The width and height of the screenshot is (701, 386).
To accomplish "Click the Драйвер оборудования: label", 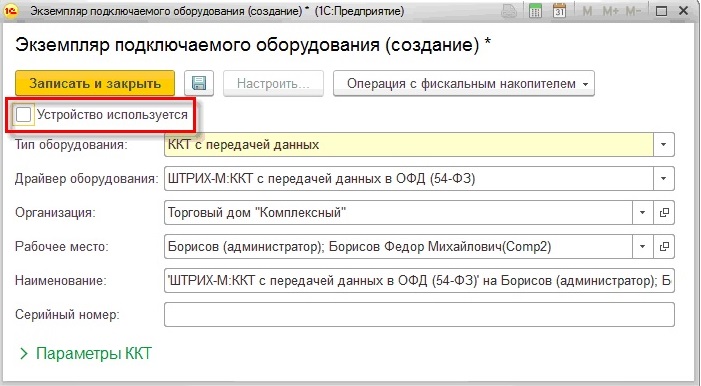I will pyautogui.click(x=87, y=179).
